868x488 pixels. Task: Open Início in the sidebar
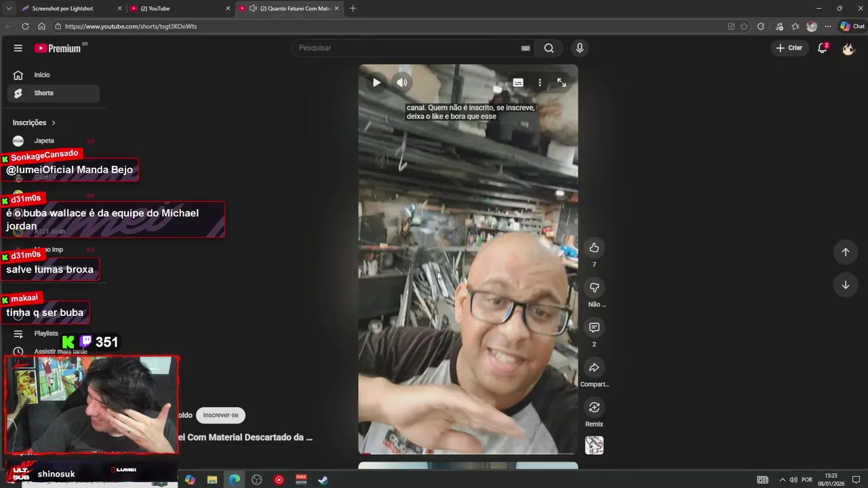point(54,75)
